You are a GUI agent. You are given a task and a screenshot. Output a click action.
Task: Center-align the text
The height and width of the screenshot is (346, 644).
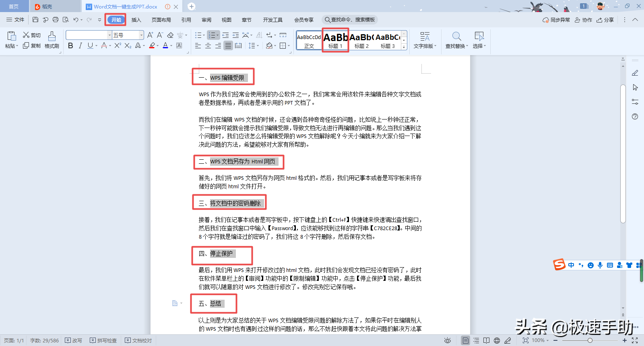click(208, 45)
